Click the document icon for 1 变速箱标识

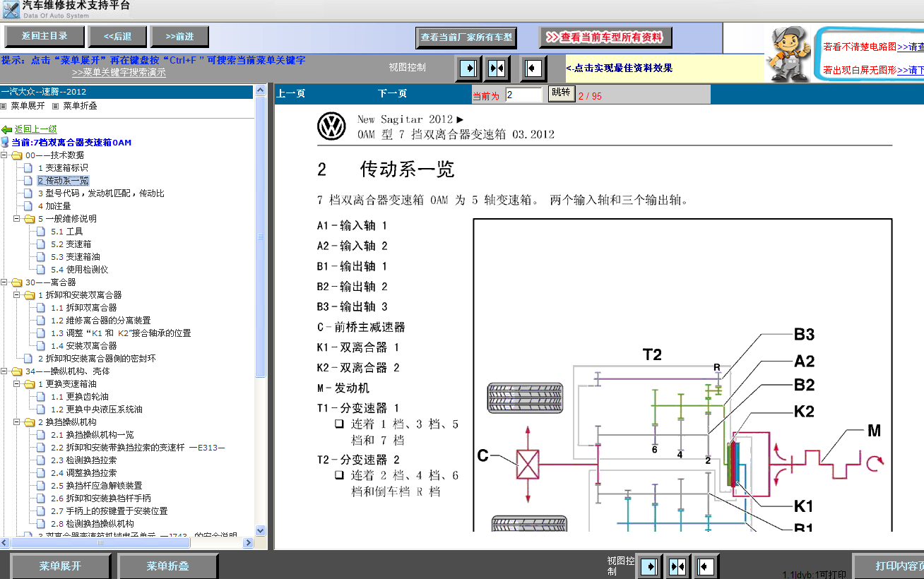[28, 168]
